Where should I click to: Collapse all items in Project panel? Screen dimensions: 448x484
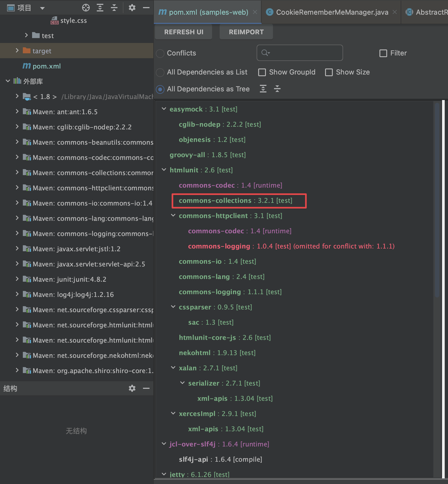point(114,8)
